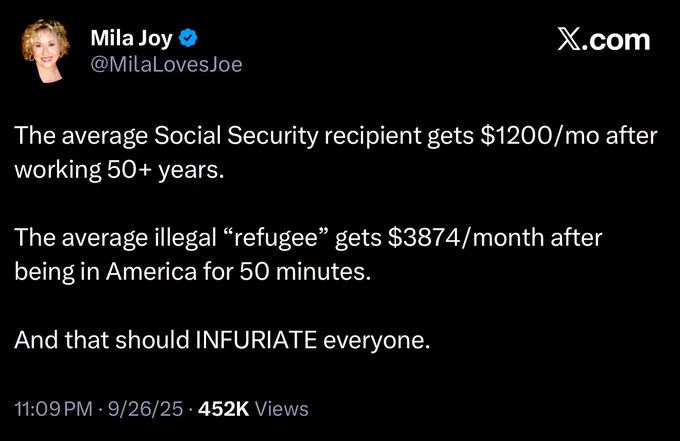Open the @MilaLovesJoe handle link

click(167, 65)
